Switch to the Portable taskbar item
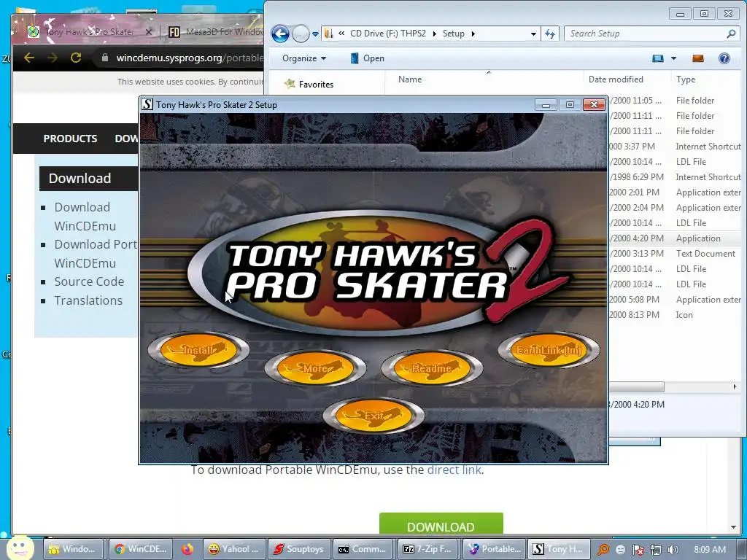This screenshot has height=560, width=747. coord(493,549)
